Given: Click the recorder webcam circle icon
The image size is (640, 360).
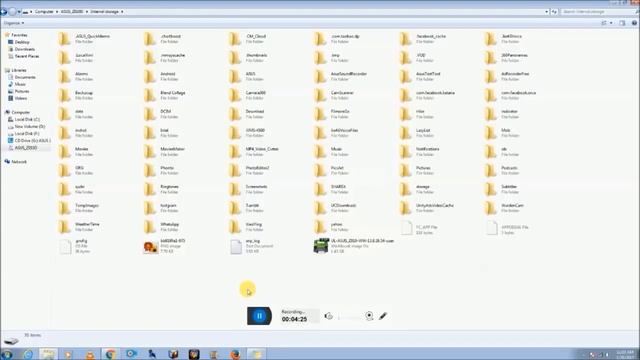Looking at the screenshot, I should 369,316.
